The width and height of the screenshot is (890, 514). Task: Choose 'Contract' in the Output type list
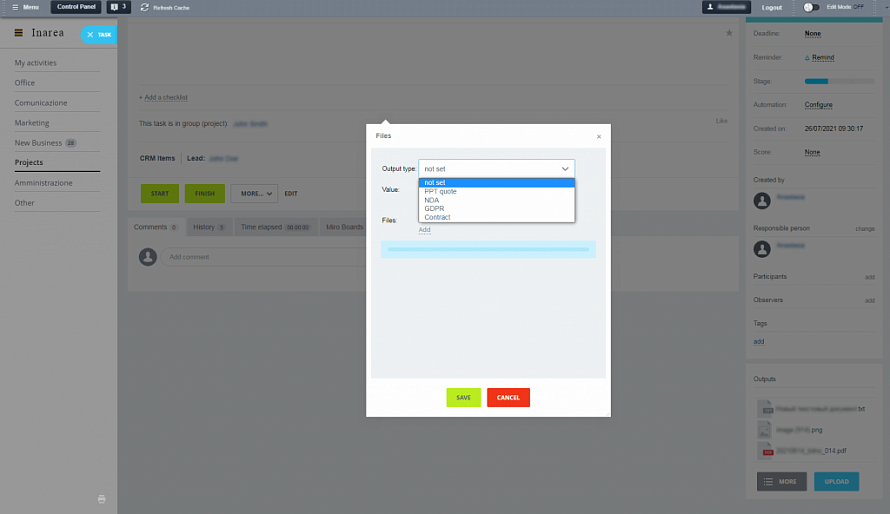[x=437, y=217]
